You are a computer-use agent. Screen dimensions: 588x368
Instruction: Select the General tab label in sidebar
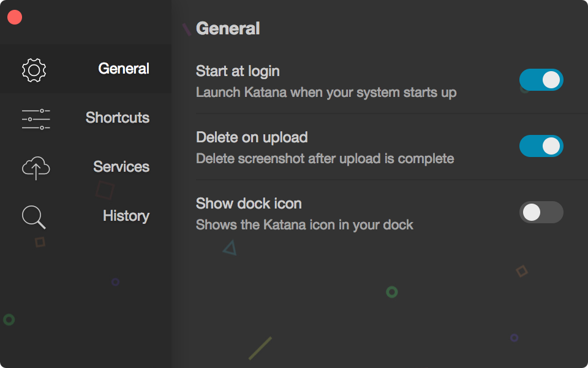[x=124, y=69]
